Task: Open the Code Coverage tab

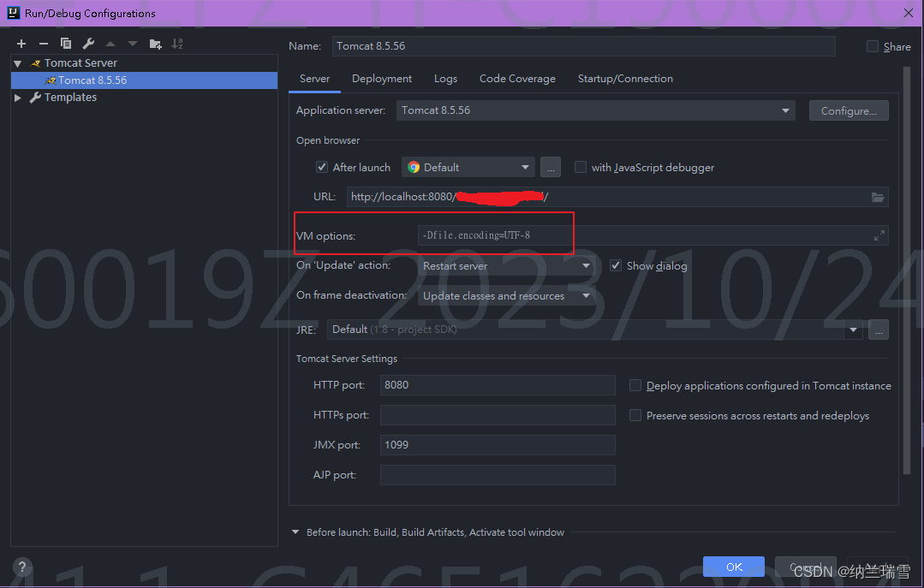Action: pyautogui.click(x=517, y=78)
